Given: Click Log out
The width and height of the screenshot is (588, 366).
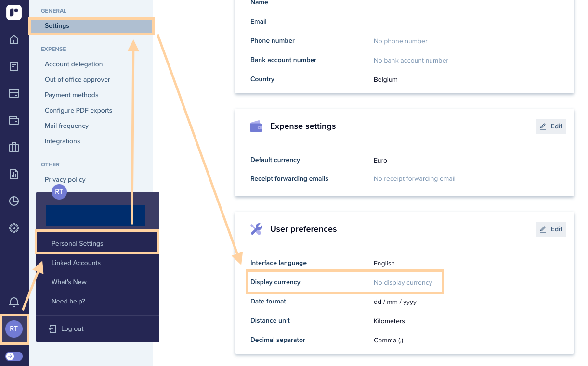Looking at the screenshot, I should [x=72, y=329].
